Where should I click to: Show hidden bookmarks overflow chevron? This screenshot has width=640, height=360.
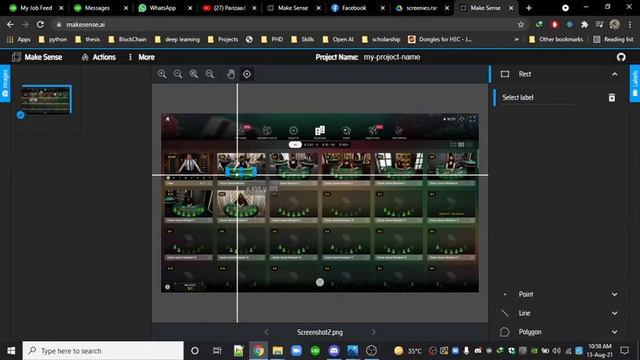click(x=516, y=39)
